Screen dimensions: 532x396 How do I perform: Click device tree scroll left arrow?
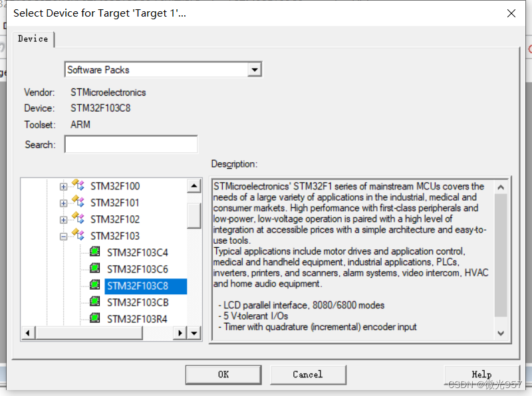click(x=28, y=333)
